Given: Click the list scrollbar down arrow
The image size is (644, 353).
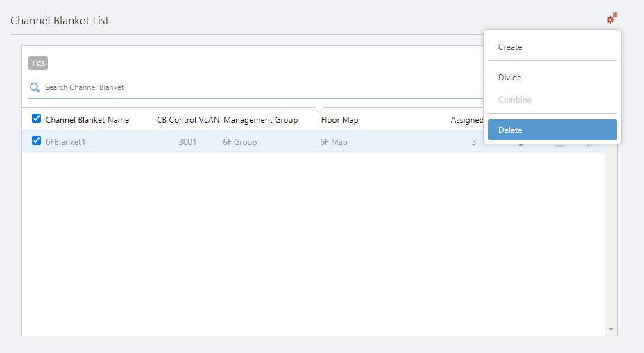Looking at the screenshot, I should [611, 329].
